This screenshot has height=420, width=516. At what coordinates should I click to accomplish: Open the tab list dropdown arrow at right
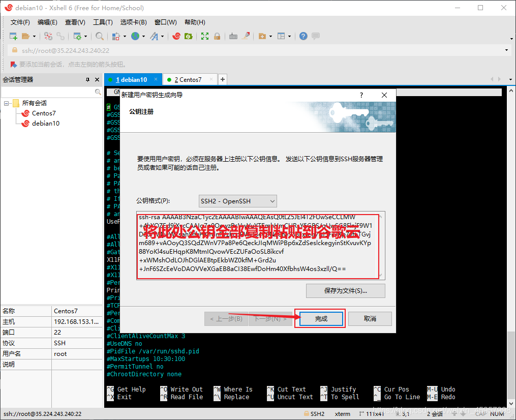(x=510, y=79)
